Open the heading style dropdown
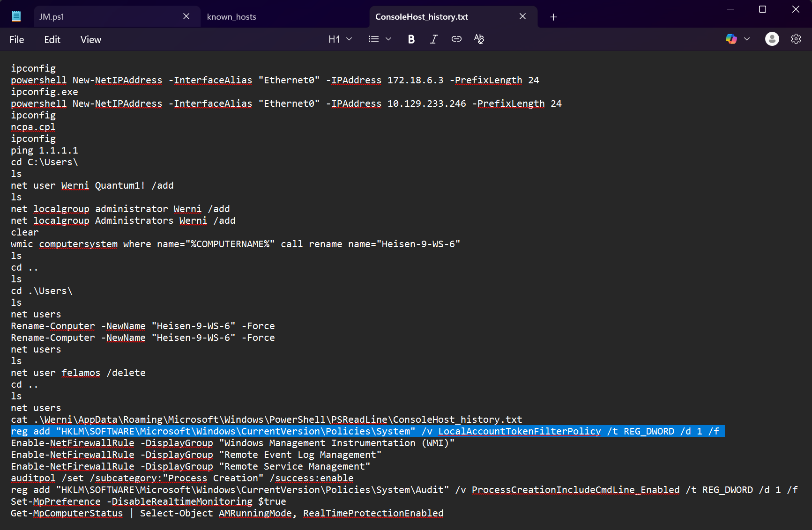812x530 pixels. (349, 39)
